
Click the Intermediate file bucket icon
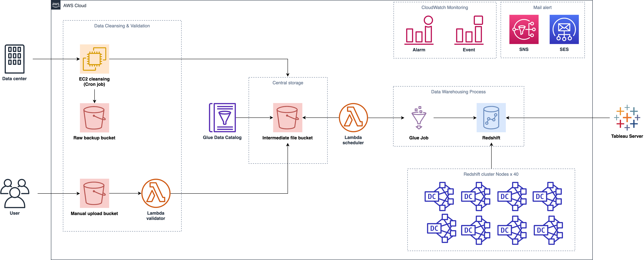[x=288, y=118]
